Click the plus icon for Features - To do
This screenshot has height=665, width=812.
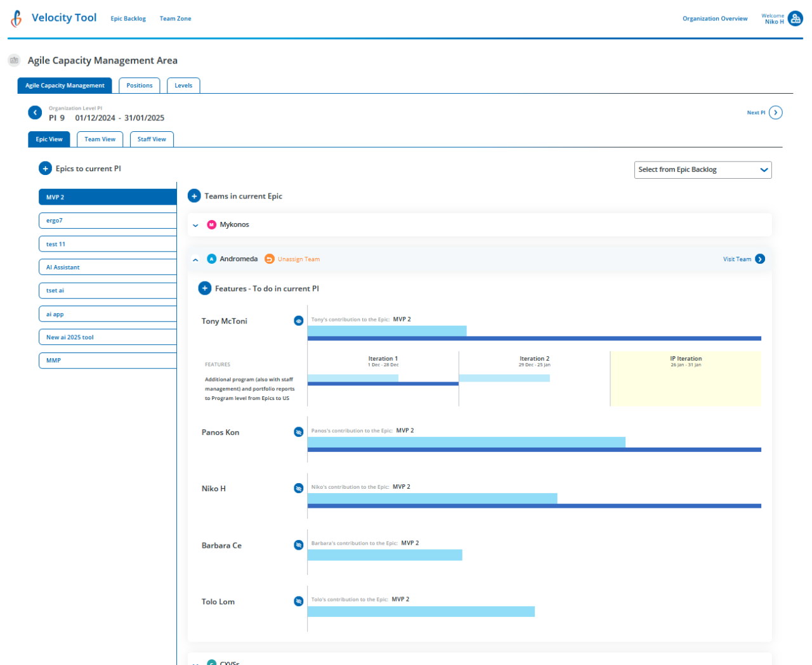(x=205, y=288)
